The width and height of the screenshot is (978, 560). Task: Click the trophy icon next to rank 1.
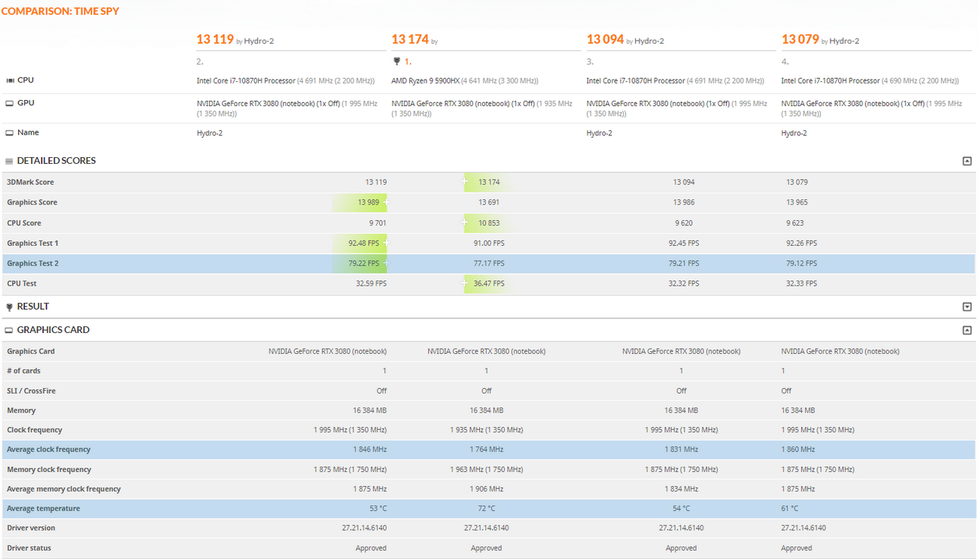[x=396, y=62]
